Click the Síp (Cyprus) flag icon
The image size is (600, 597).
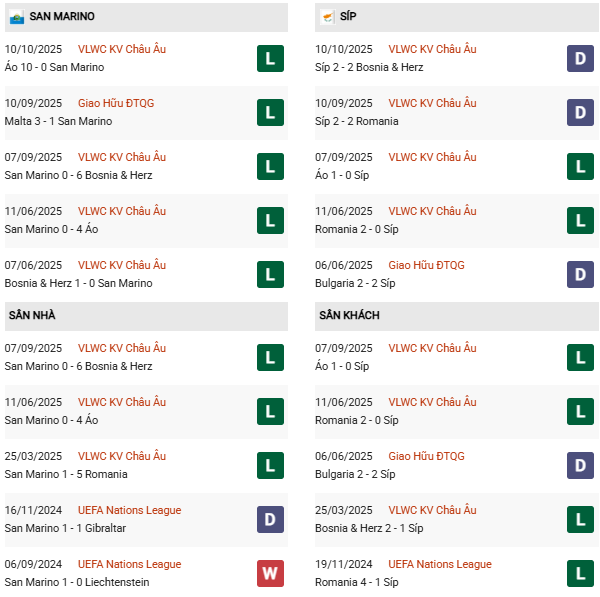pyautogui.click(x=327, y=17)
